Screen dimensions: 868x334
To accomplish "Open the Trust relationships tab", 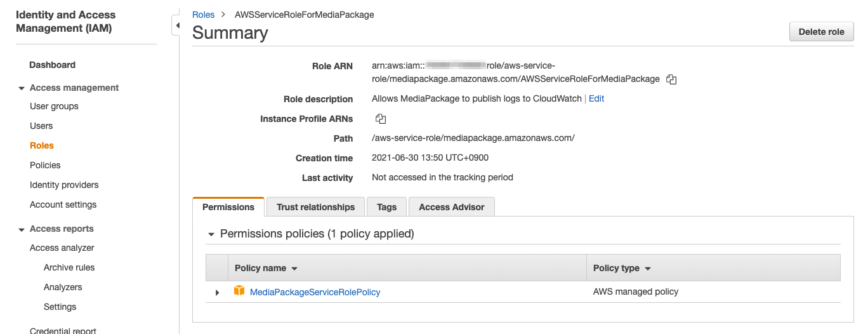I will point(315,207).
